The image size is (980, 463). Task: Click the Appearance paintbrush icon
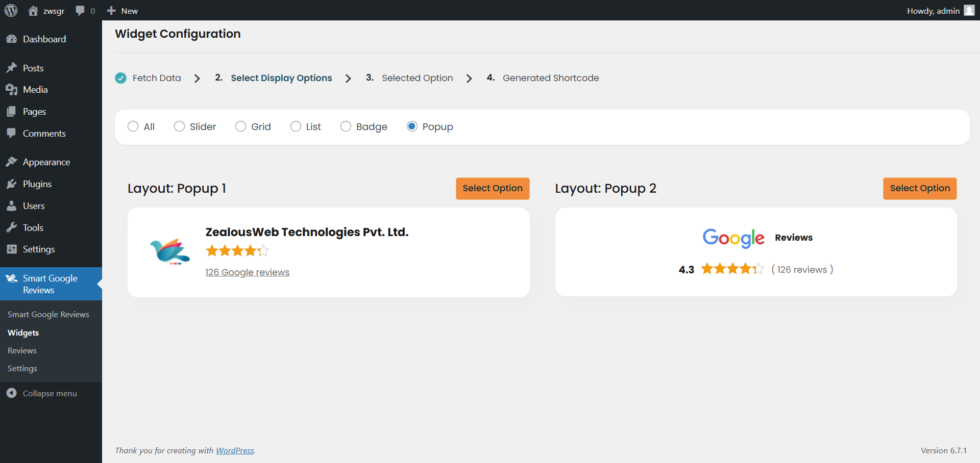coord(12,162)
